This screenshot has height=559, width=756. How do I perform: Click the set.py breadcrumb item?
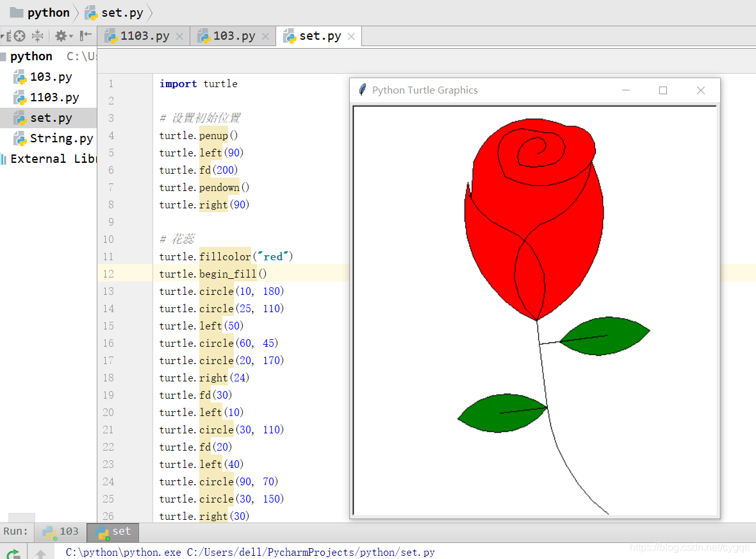click(114, 13)
